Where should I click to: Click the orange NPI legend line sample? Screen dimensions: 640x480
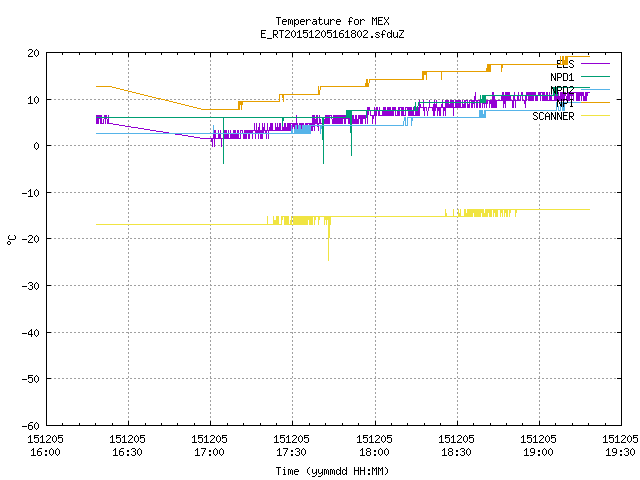pos(595,102)
